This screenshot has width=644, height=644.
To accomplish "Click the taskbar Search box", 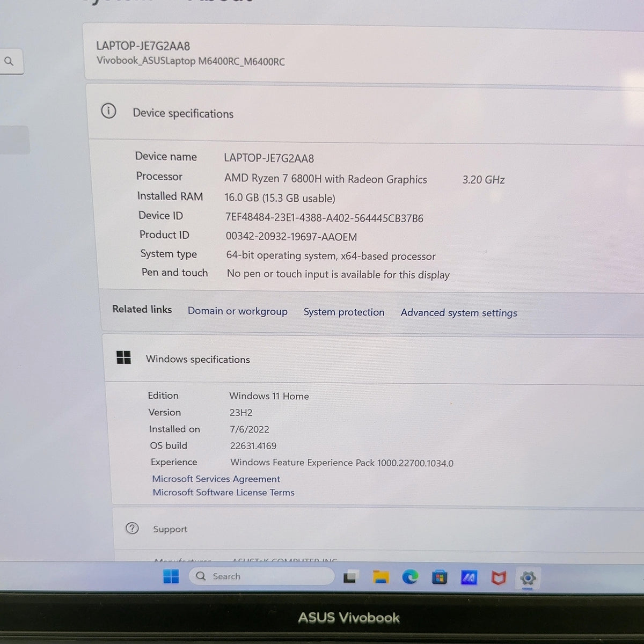I will tap(261, 576).
